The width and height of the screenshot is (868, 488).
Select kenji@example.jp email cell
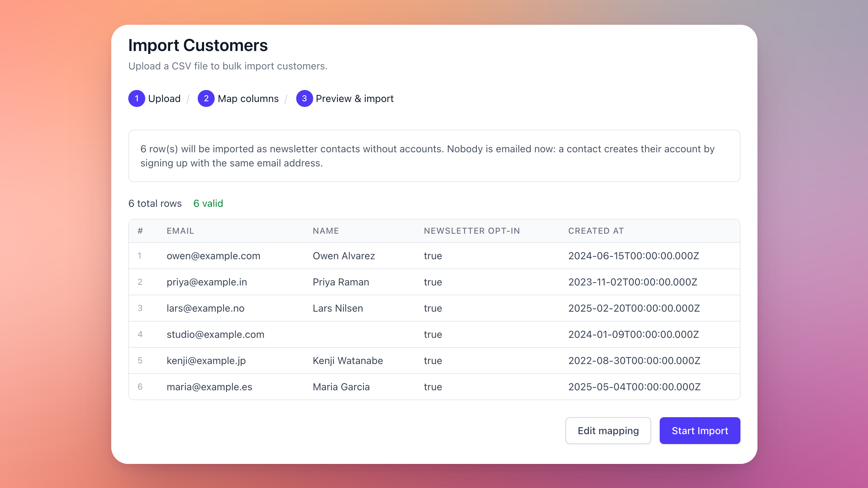(x=206, y=361)
